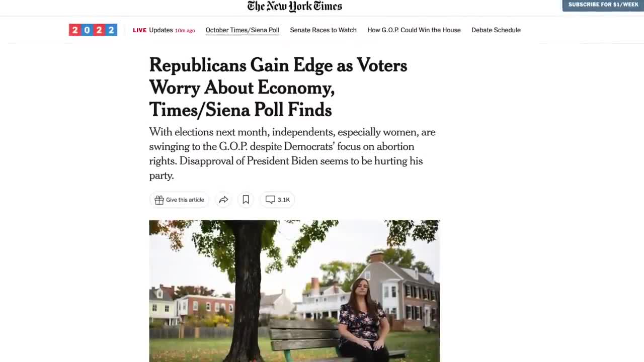This screenshot has height=362, width=644.
Task: Select October Times/Siena Poll tab
Action: (x=242, y=30)
